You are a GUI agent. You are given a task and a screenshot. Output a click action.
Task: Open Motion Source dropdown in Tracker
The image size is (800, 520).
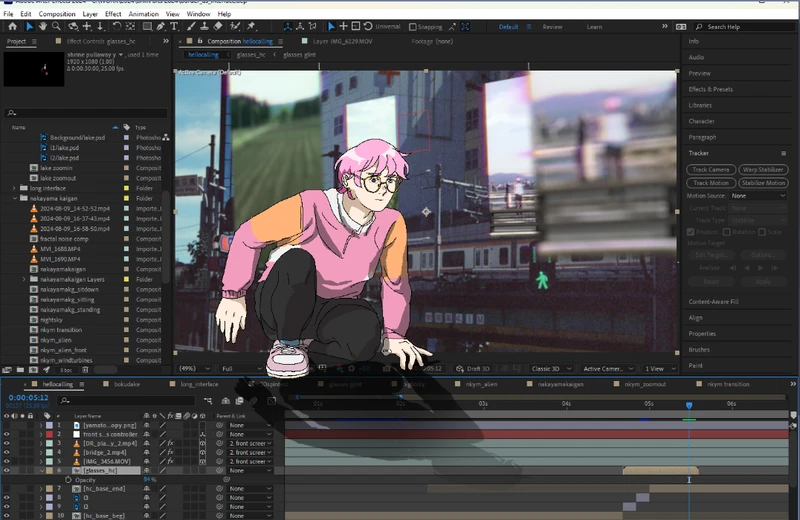[758, 196]
